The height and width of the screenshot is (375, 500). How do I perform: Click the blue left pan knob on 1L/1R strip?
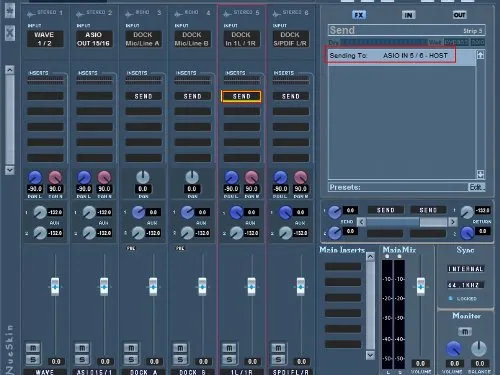(x=231, y=178)
